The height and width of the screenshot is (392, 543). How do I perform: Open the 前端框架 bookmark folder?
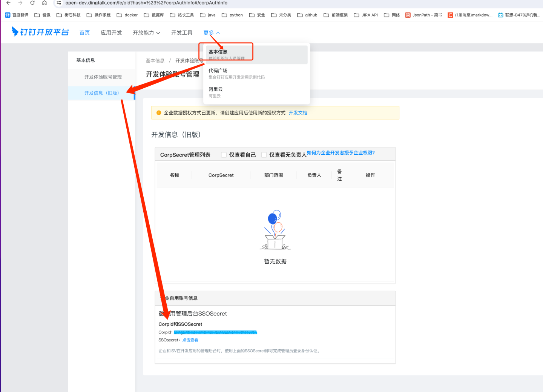[x=336, y=15]
